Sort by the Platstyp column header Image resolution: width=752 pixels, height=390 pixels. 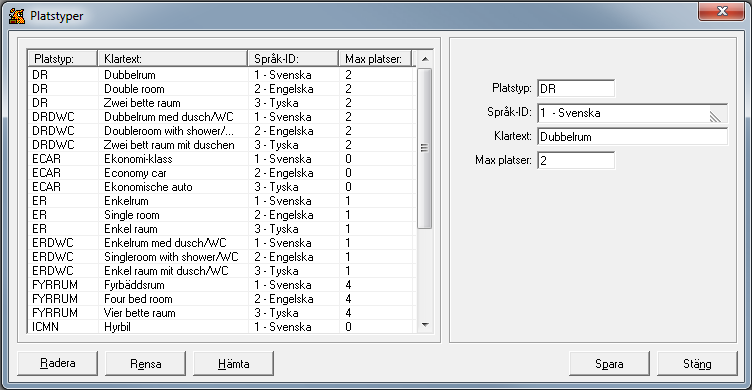[x=63, y=59]
